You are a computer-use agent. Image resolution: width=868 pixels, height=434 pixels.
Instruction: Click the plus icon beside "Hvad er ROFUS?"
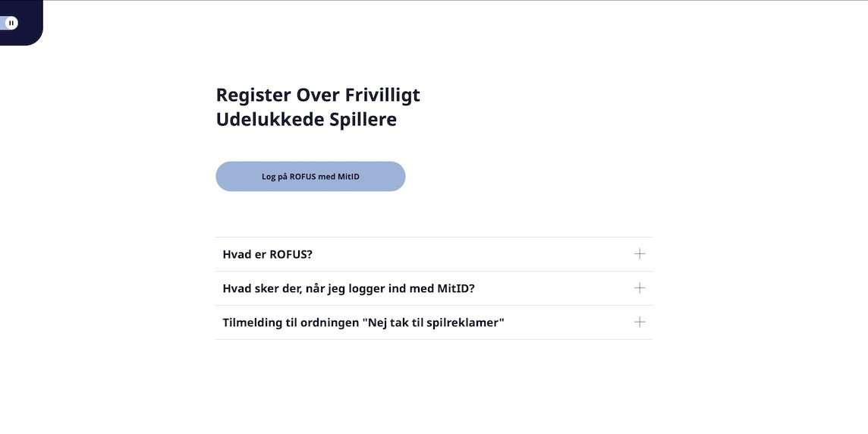click(x=640, y=254)
